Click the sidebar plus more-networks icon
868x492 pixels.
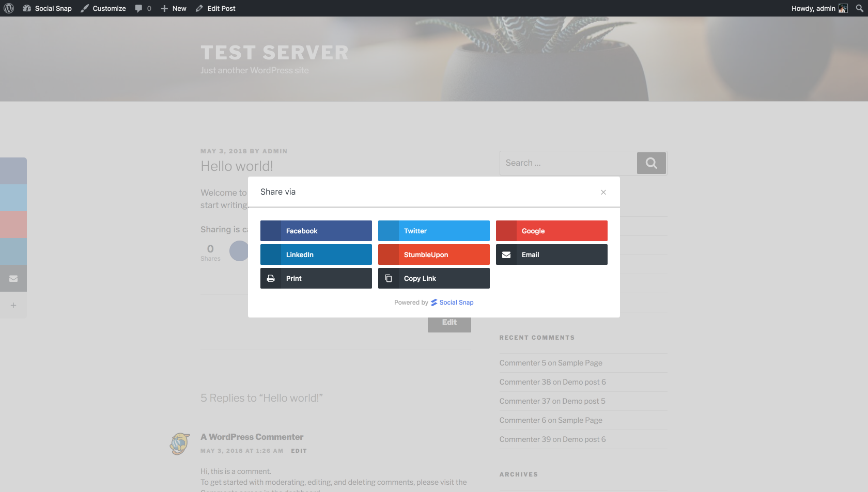(x=13, y=305)
